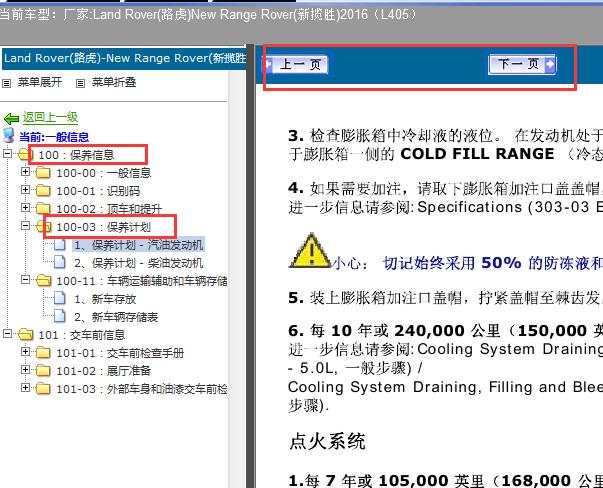Click the COLD FILL RANGE text

tap(477, 154)
